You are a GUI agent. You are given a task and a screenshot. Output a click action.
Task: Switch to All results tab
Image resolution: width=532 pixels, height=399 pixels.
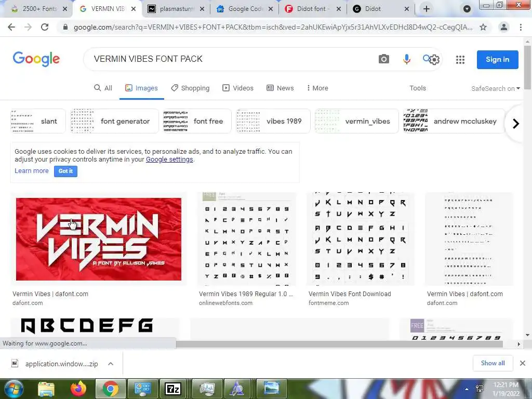pyautogui.click(x=103, y=88)
